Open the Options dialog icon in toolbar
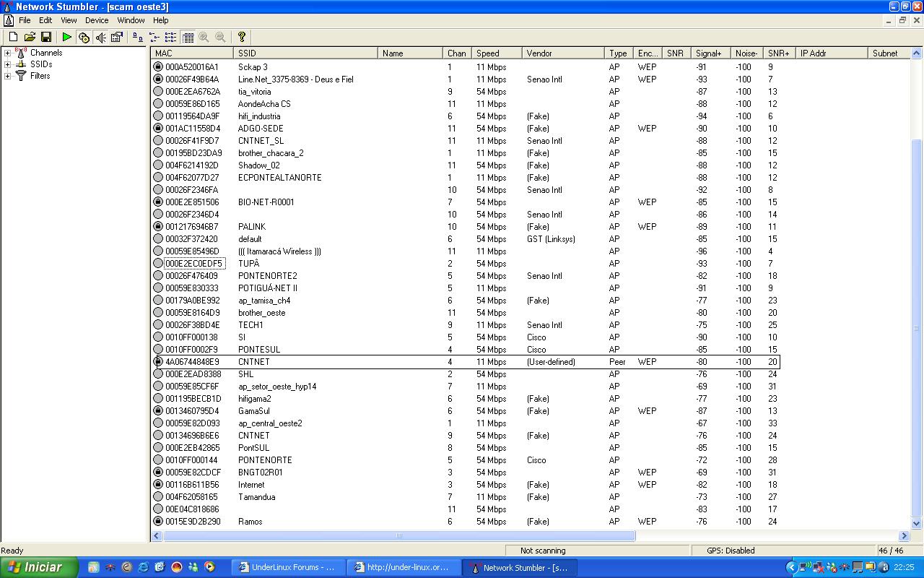This screenshot has height=578, width=924. 117,37
